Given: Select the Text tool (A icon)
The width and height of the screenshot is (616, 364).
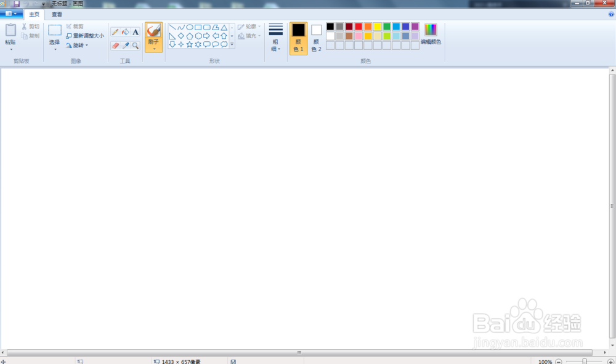Looking at the screenshot, I should pos(136,32).
